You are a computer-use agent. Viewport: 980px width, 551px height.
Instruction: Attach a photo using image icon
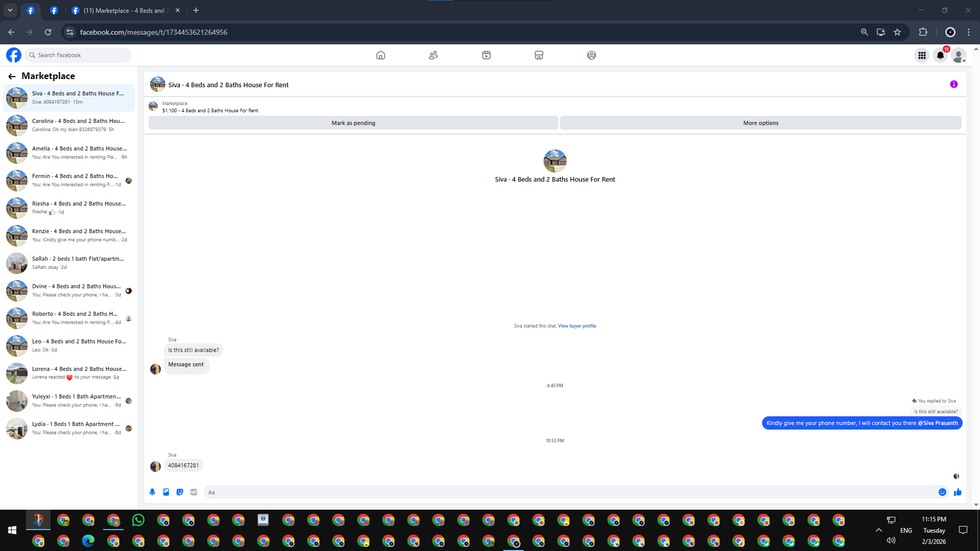166,492
